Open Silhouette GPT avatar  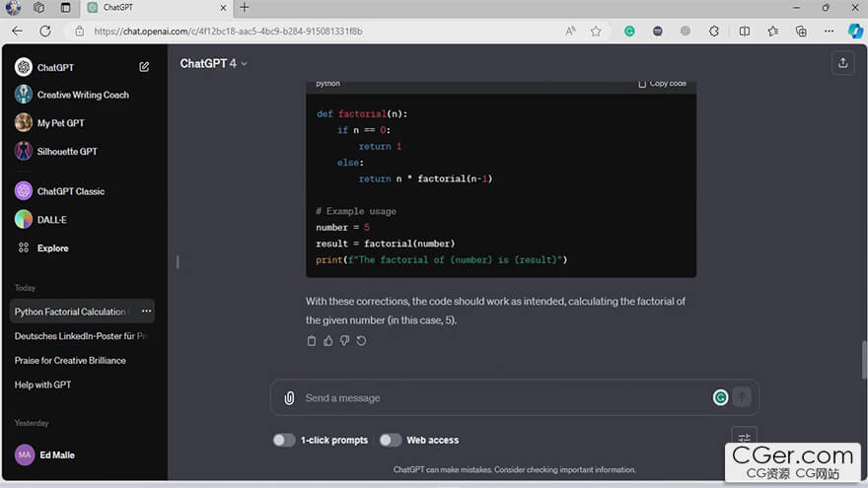(24, 151)
